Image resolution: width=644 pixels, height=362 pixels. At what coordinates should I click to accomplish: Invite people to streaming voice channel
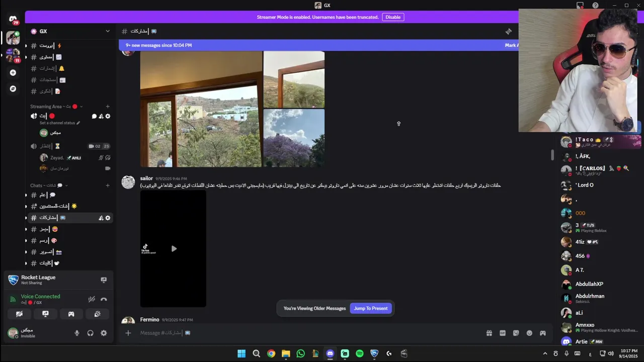(101, 116)
